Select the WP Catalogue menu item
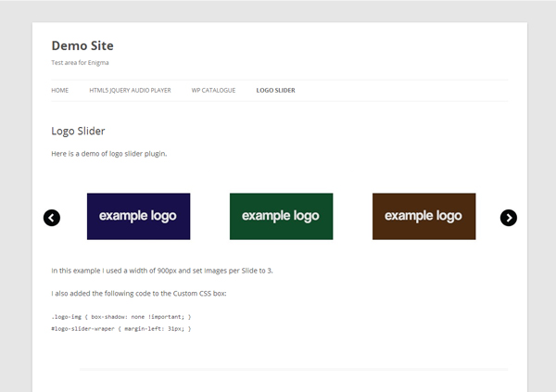The height and width of the screenshot is (392, 556). (213, 91)
